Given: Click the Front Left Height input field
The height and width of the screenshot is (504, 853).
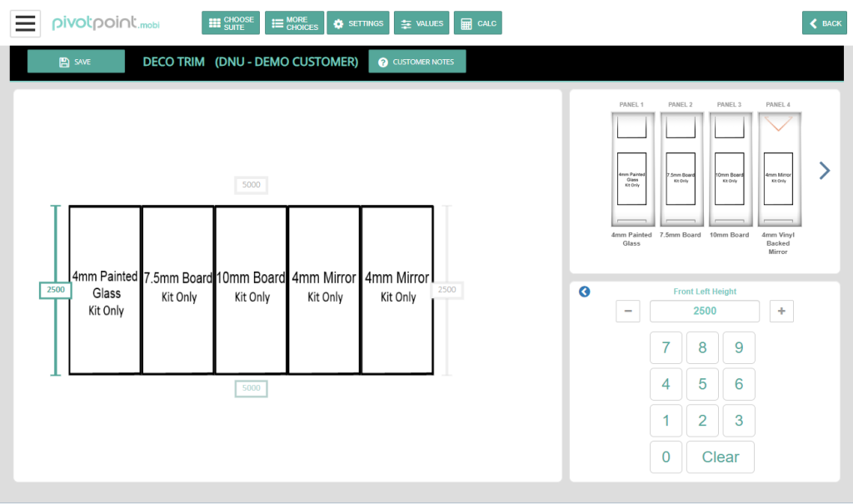Looking at the screenshot, I should [x=704, y=312].
